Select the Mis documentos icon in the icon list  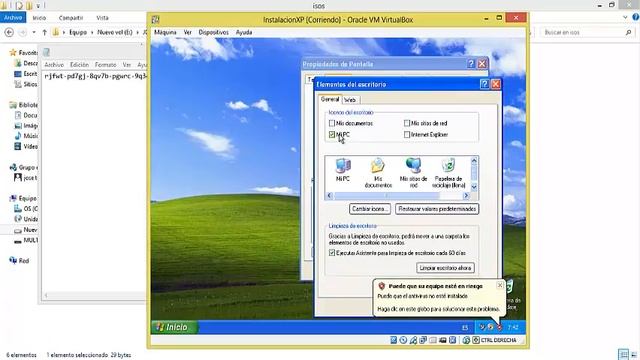tap(378, 173)
